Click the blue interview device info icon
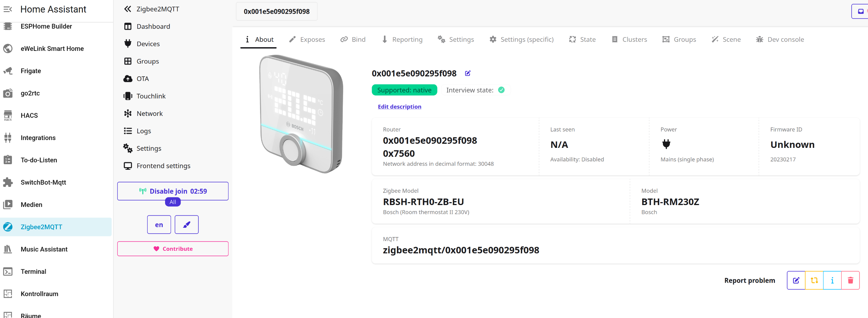 click(832, 280)
